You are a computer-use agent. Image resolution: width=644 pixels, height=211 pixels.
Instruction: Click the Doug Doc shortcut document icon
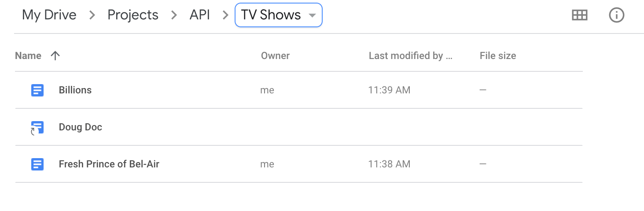point(37,128)
